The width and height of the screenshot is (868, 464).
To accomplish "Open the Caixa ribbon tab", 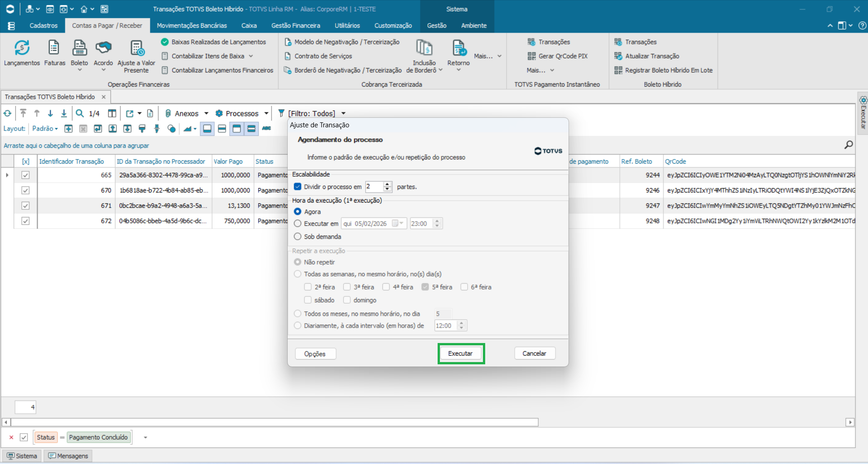I will pyautogui.click(x=249, y=26).
